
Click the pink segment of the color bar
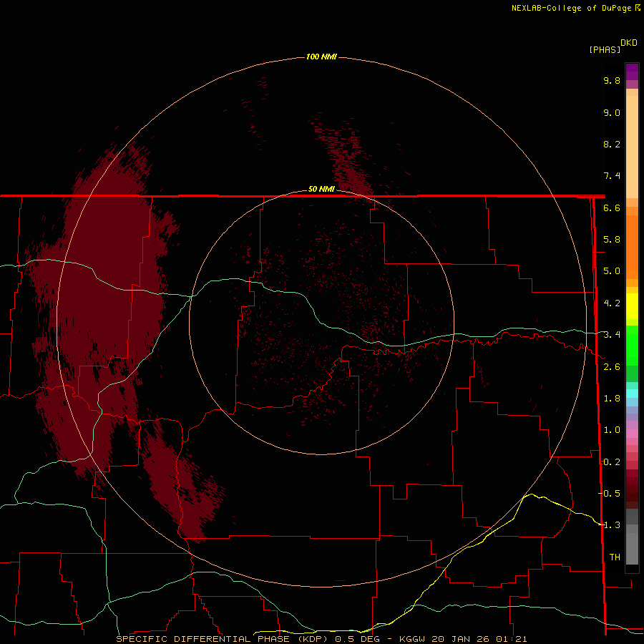pos(632,434)
